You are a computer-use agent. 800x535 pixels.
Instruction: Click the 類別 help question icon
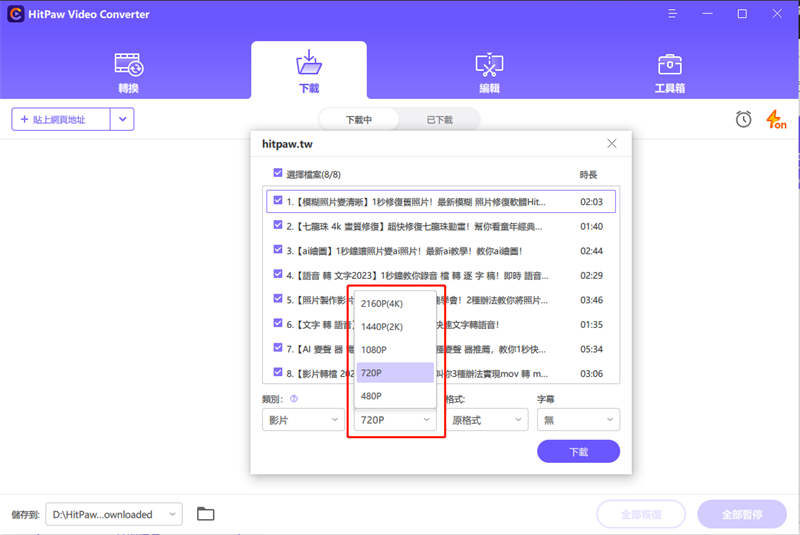tap(294, 399)
